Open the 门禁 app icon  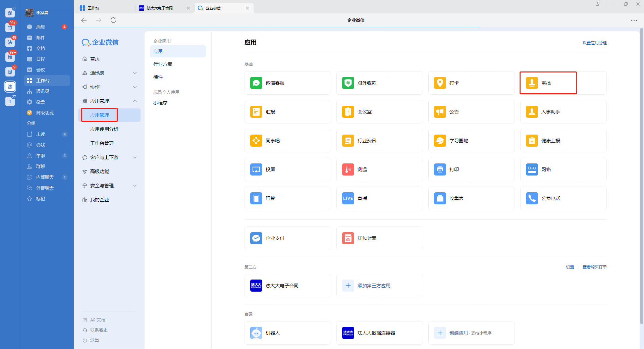tap(256, 198)
